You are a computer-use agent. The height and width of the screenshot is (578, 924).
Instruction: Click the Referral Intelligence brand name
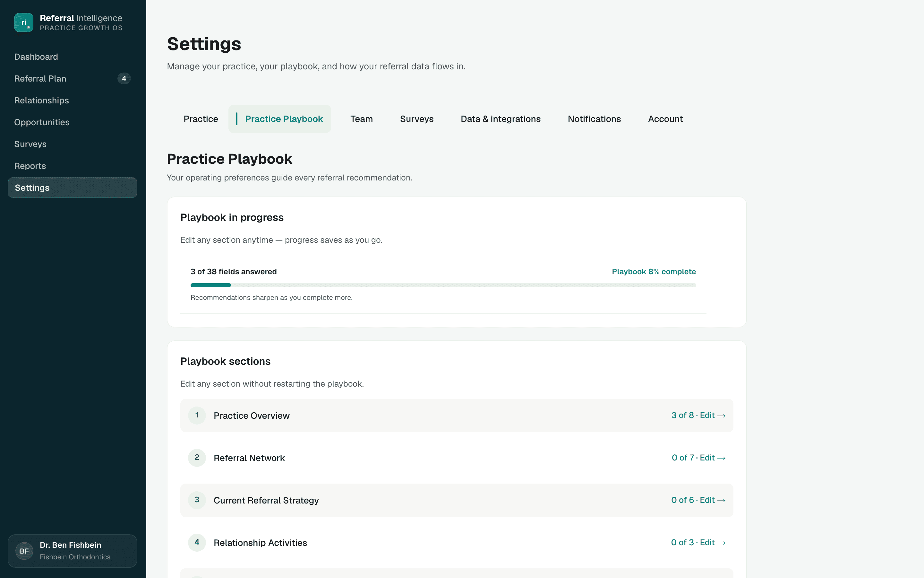pos(81,18)
